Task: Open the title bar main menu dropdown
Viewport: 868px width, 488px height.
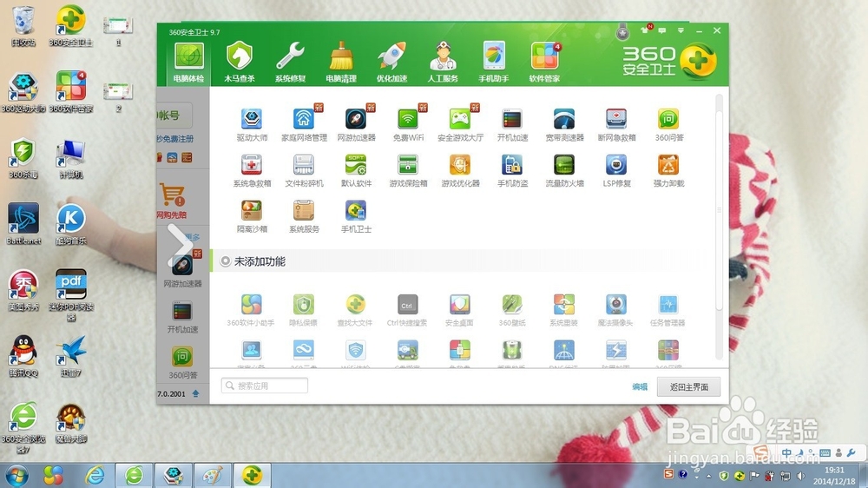Action: (681, 30)
